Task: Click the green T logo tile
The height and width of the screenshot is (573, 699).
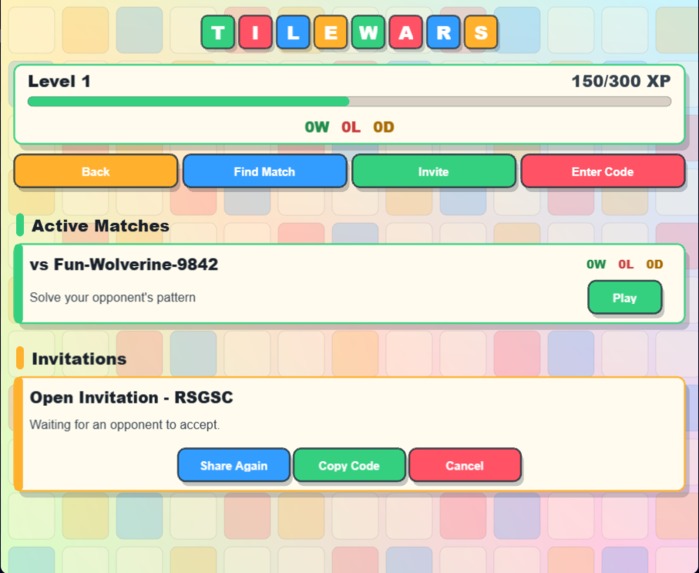Action: click(x=218, y=32)
